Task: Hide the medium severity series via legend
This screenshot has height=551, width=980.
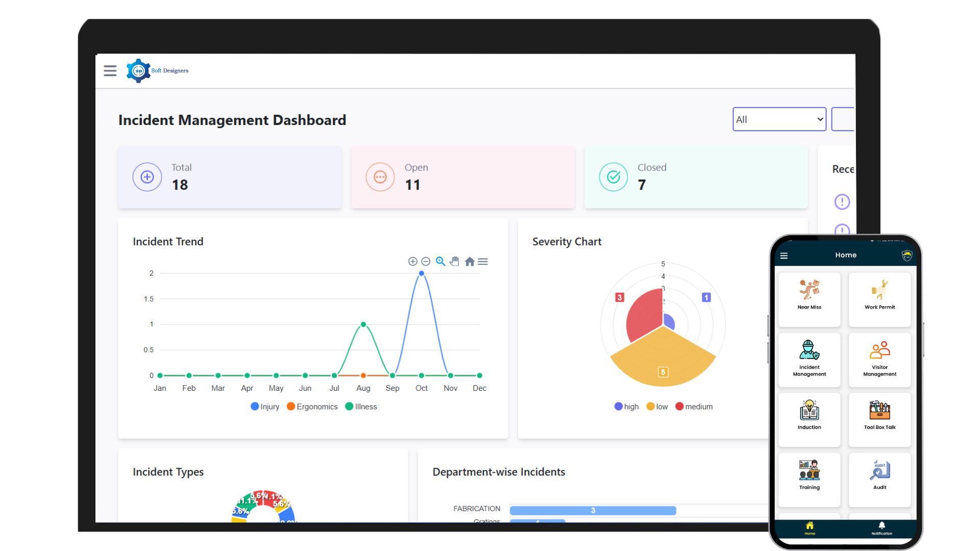Action: [694, 407]
